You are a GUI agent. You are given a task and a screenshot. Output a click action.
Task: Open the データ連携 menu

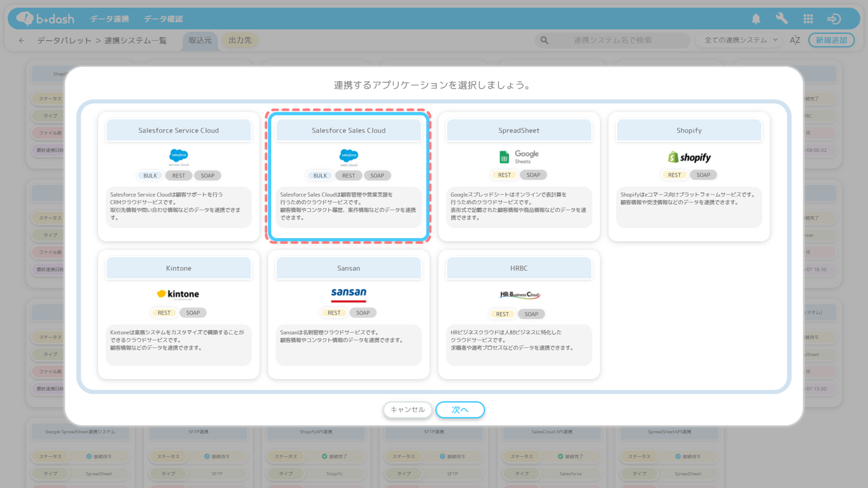click(109, 19)
